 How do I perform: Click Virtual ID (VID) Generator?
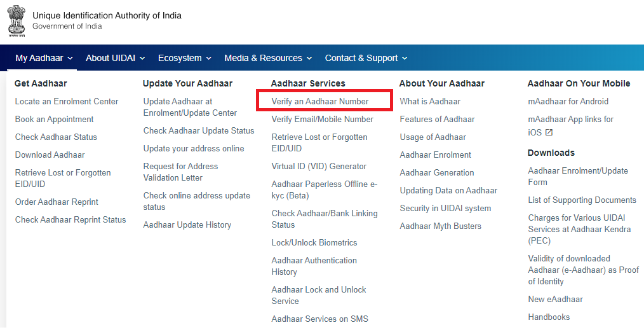[319, 166]
